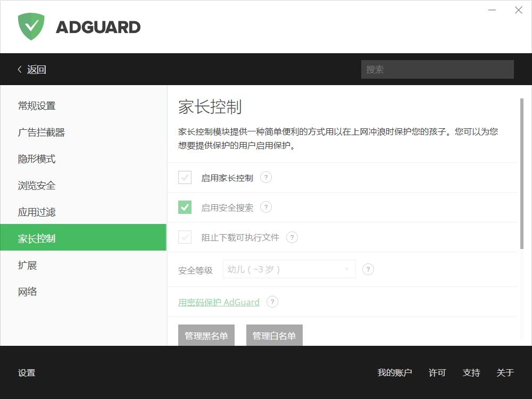This screenshot has height=399, width=532.
Task: Open 隐形模式 settings section
Action: tap(83, 159)
